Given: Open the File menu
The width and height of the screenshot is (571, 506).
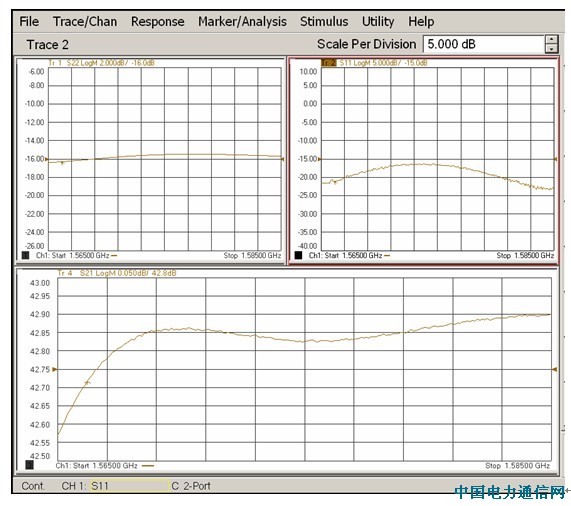Looking at the screenshot, I should (x=29, y=21).
